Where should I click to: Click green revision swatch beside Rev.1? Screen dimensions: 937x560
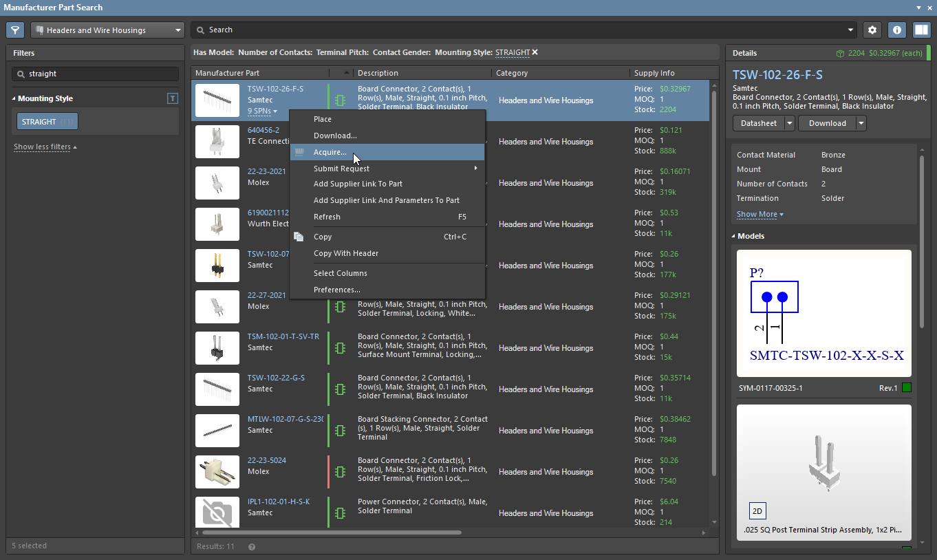pos(906,388)
